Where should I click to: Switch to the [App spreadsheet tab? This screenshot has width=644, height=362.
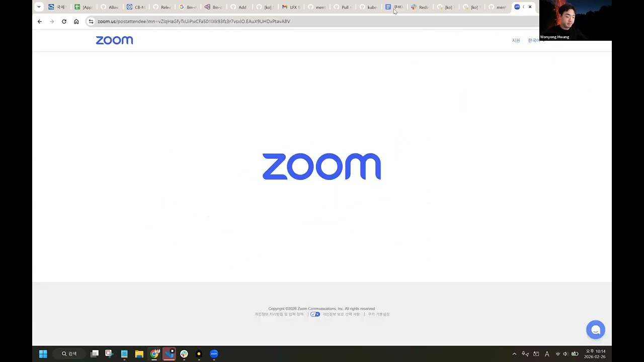84,7
